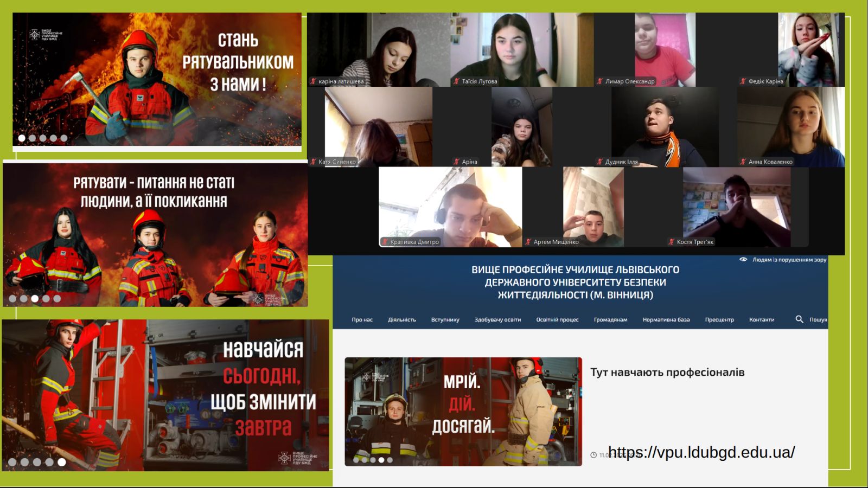
Task: Click the Мрій. Дій. Досягай. slider image
Action: [463, 412]
